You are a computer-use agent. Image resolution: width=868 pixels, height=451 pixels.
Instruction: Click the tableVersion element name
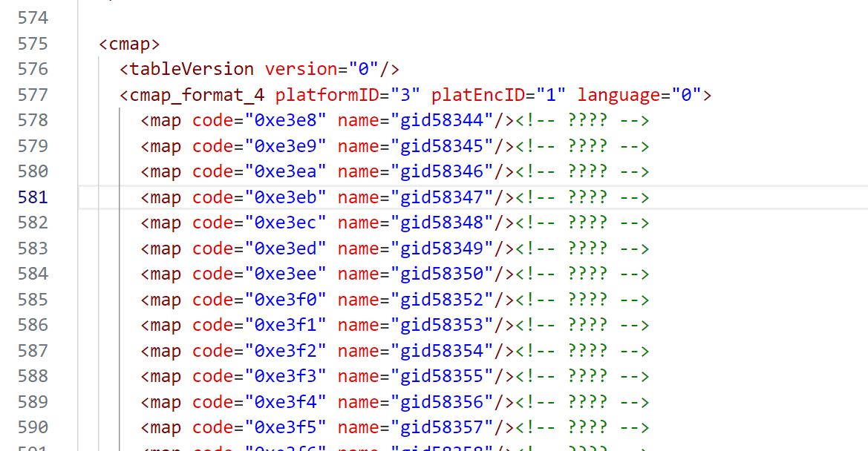[192, 69]
